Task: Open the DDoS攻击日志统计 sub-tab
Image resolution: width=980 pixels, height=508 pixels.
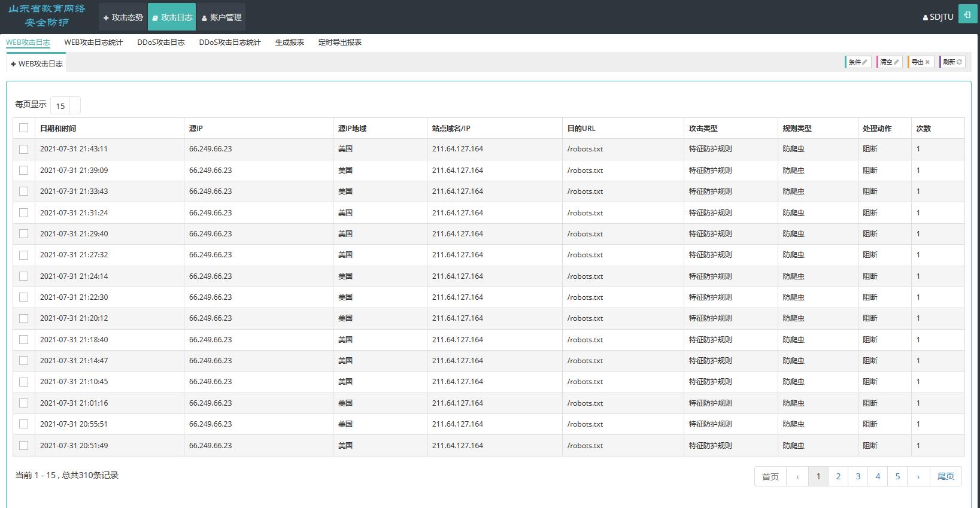Action: point(230,42)
